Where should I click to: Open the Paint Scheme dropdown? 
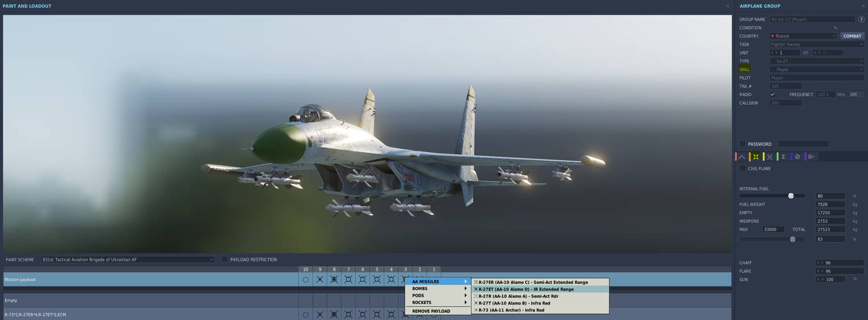click(x=127, y=259)
